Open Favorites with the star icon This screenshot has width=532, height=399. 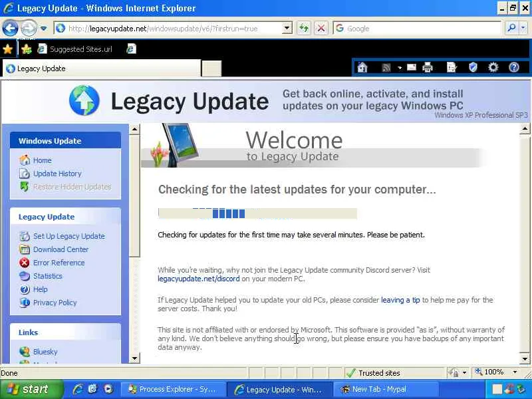[7, 49]
